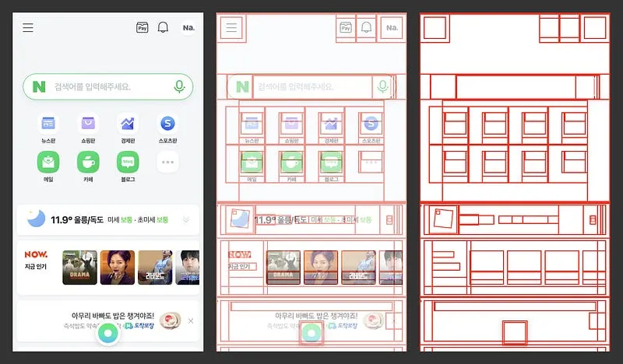623x364 pixels.
Task: Close the ad banner with X in the clean screen
Action: pos(191,320)
